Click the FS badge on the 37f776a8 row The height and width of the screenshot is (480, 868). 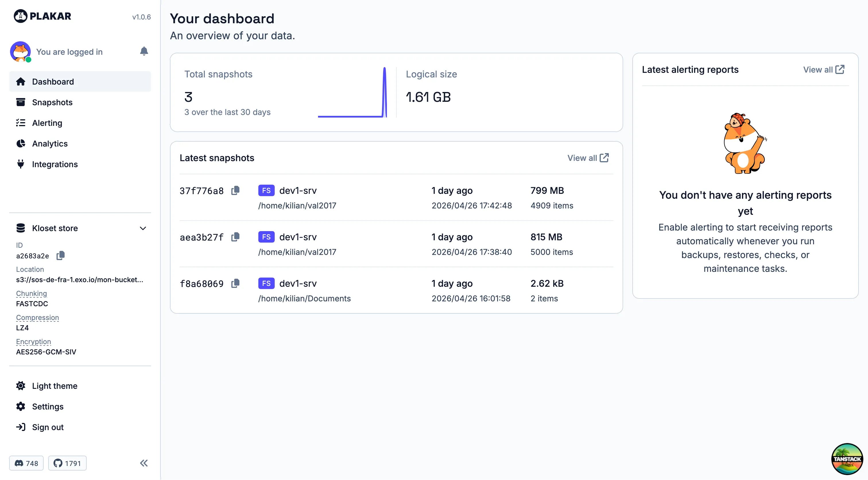[266, 190]
